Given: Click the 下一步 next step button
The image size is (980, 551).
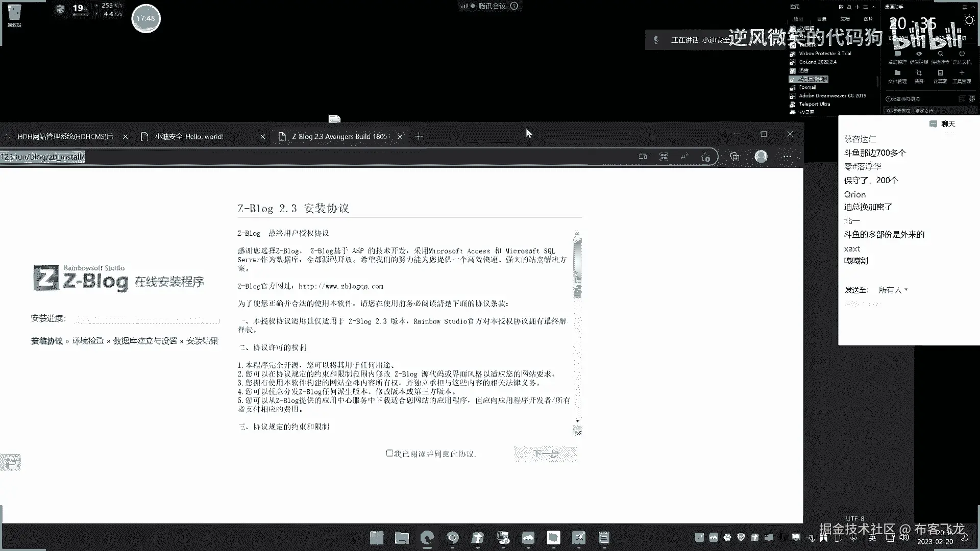Looking at the screenshot, I should (x=546, y=454).
